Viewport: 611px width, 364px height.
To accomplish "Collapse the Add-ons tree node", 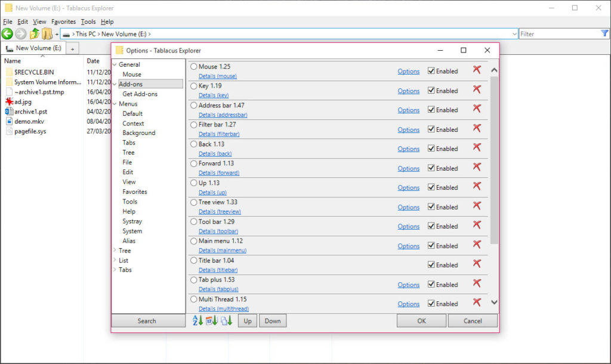I will tap(115, 84).
